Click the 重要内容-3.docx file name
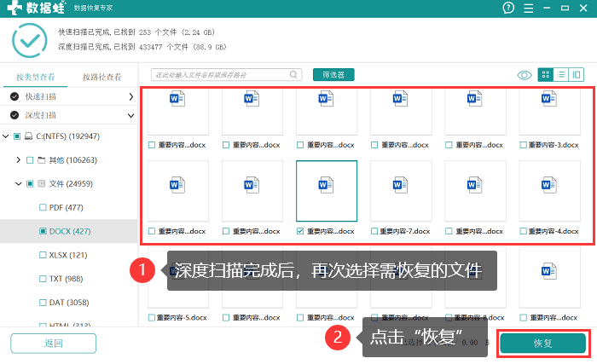 tap(554, 145)
